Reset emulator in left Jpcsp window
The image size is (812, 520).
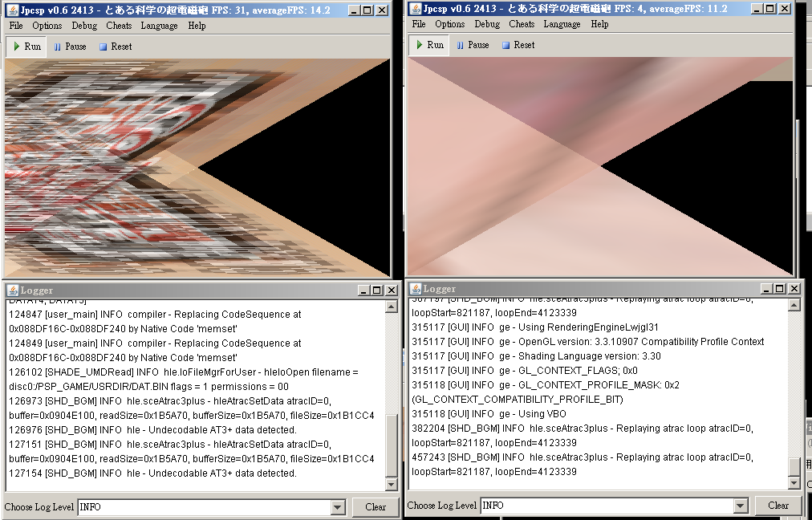[116, 46]
